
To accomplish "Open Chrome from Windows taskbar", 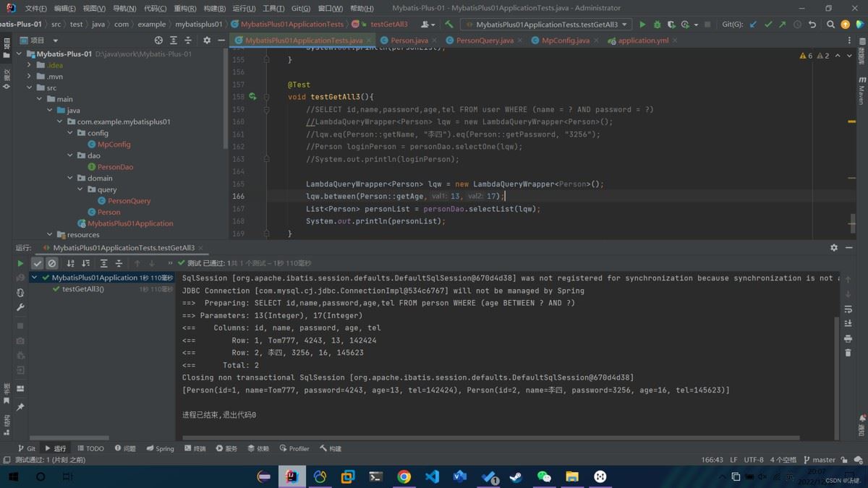I will pos(404,476).
